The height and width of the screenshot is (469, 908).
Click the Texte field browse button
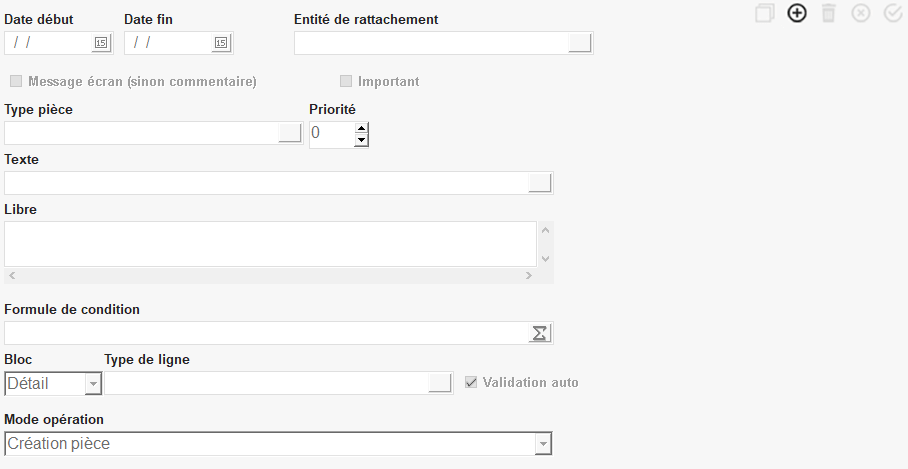tap(540, 183)
